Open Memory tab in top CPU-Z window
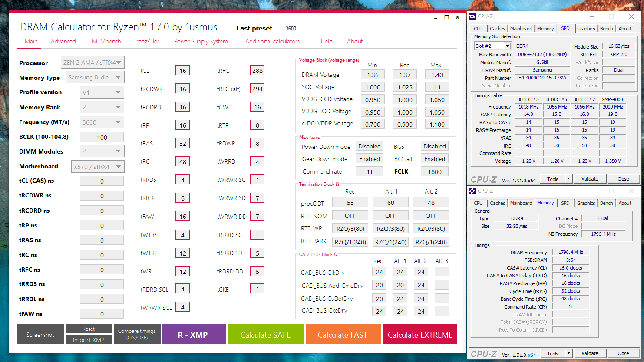Viewport: 644px width, 362px height. pos(545,29)
